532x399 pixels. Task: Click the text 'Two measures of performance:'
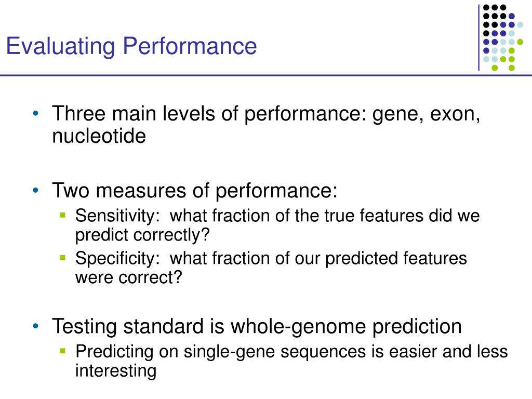pos(195,191)
